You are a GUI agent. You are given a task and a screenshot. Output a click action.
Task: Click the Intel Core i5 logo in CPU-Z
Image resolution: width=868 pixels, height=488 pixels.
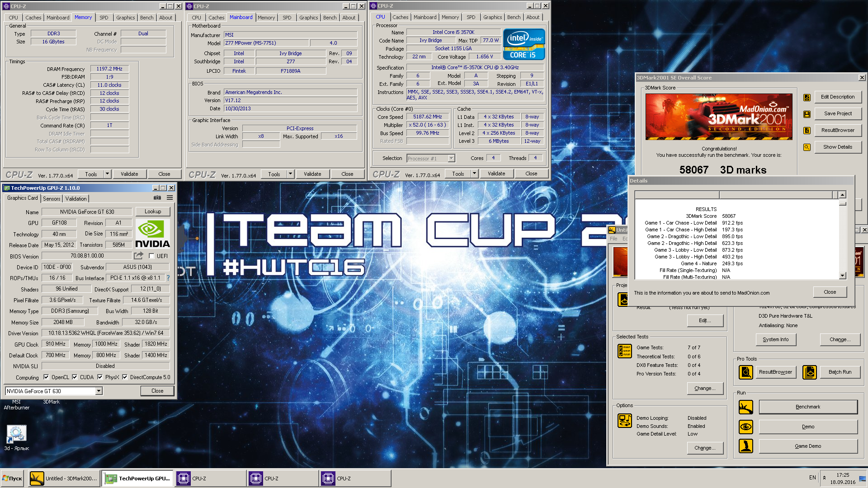[x=524, y=44]
